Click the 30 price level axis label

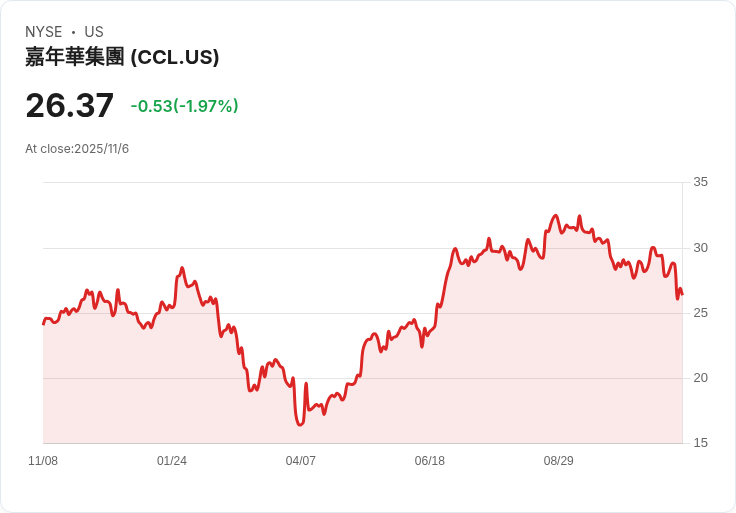[x=701, y=248]
